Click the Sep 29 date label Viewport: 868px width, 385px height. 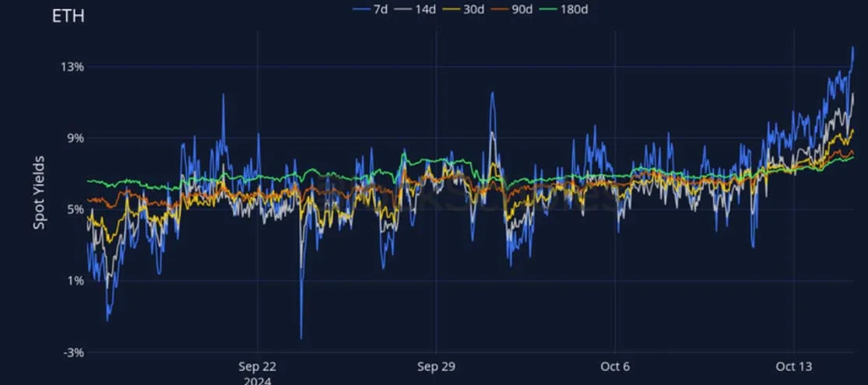(x=436, y=367)
